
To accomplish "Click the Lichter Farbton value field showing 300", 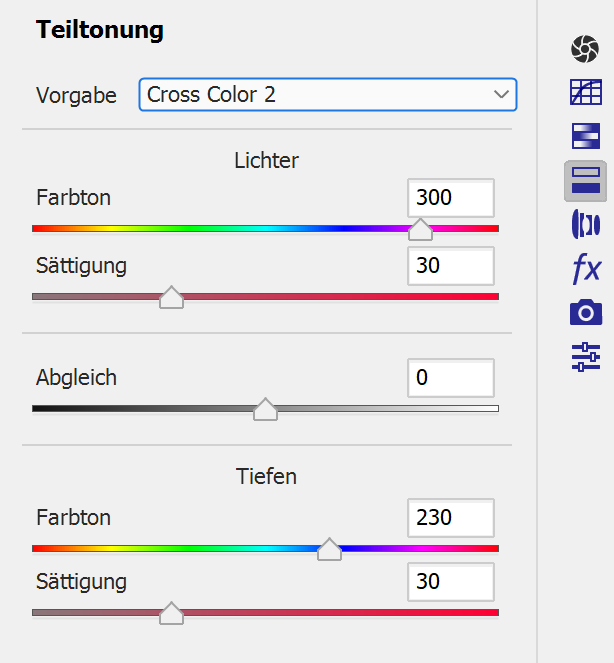I will point(451,198).
